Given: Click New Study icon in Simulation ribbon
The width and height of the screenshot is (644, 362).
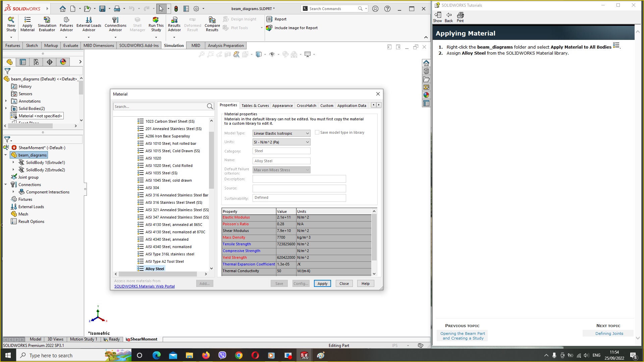Looking at the screenshot, I should pos(11,24).
